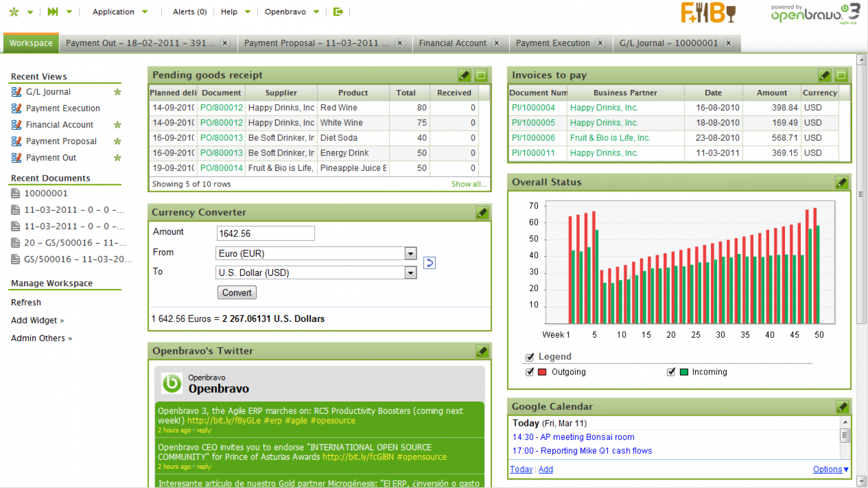Switch to the Financial Account tab
Viewport: 868px width, 488px height.
[x=453, y=42]
